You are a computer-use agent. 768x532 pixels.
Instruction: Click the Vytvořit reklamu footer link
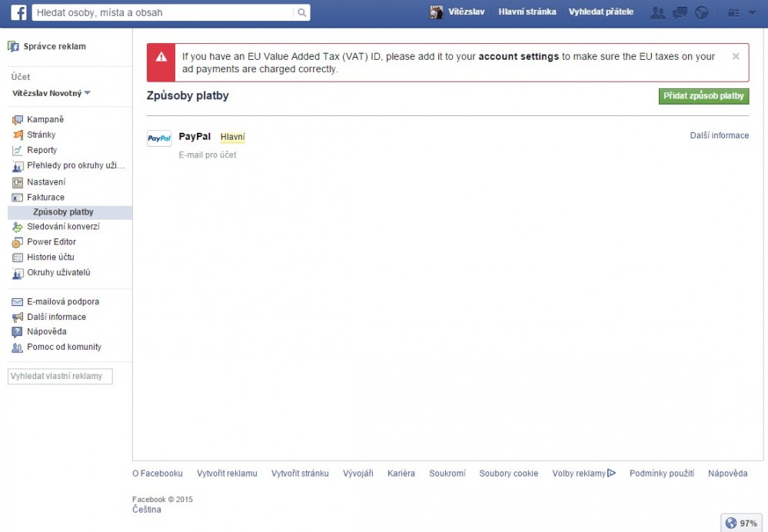click(x=227, y=474)
